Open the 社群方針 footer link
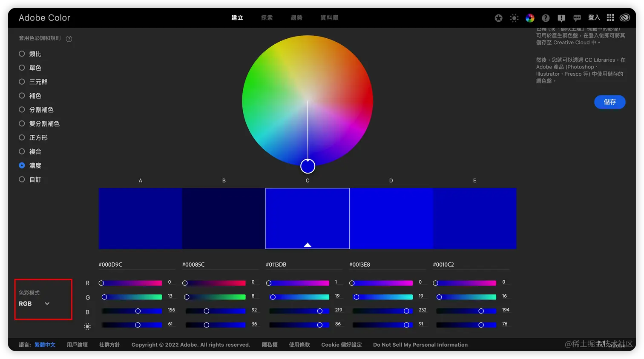The width and height of the screenshot is (644, 359). click(x=109, y=345)
